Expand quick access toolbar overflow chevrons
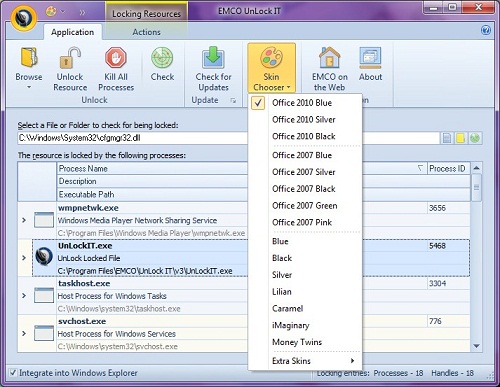 tap(82, 12)
